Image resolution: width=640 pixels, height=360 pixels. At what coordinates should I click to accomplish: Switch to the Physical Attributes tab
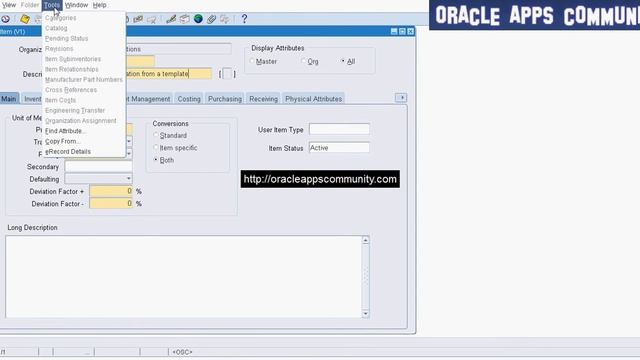pos(313,99)
